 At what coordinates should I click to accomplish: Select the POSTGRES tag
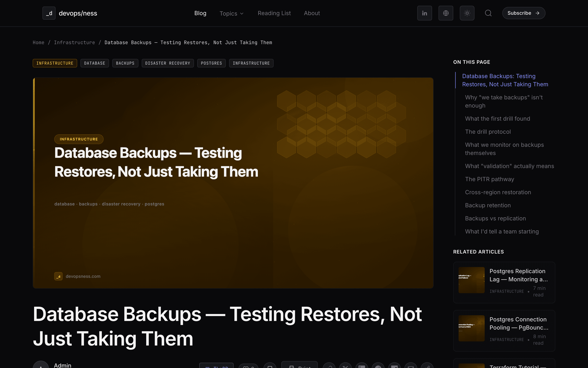pyautogui.click(x=211, y=63)
